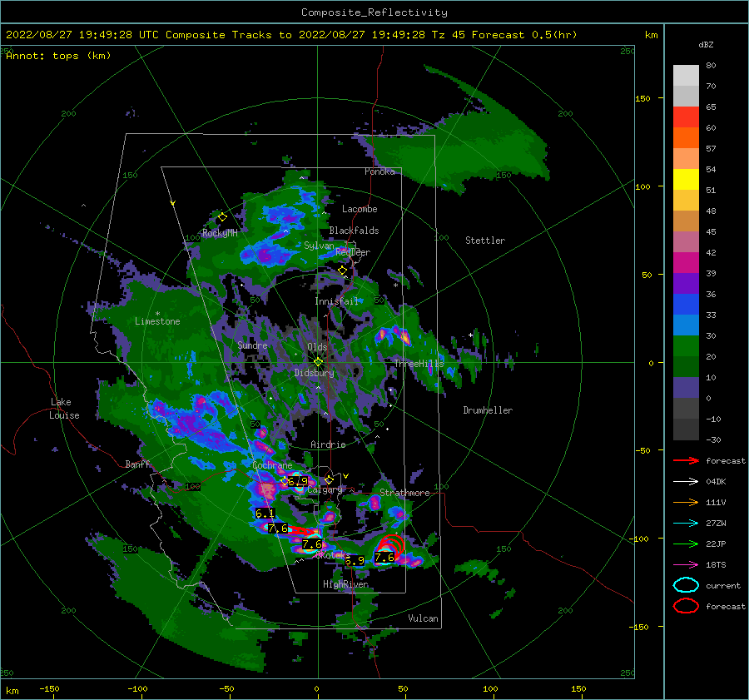
Task: Click the red forecast ellipse legend icon
Action: [686, 606]
